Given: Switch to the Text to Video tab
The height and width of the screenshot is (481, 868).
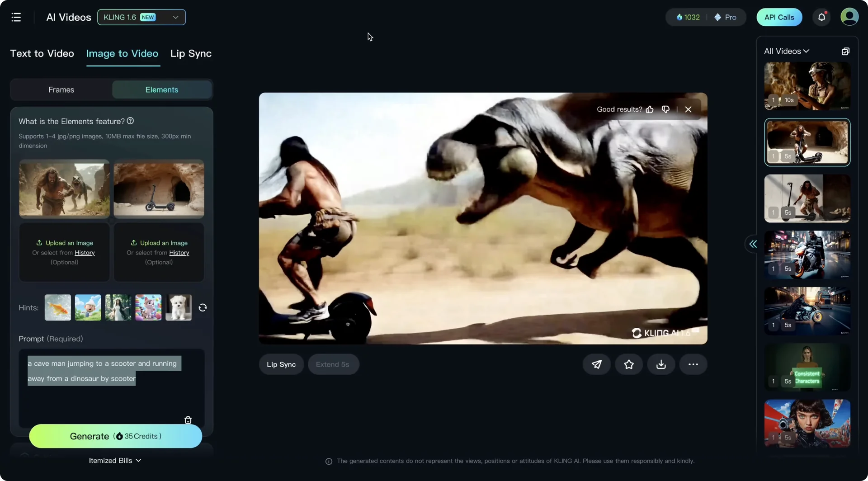Looking at the screenshot, I should pos(42,54).
